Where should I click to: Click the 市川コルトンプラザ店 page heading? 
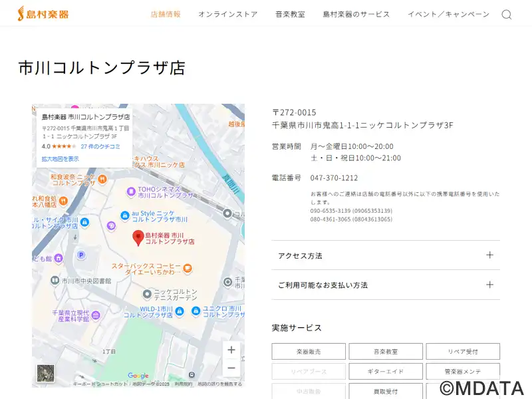point(102,68)
